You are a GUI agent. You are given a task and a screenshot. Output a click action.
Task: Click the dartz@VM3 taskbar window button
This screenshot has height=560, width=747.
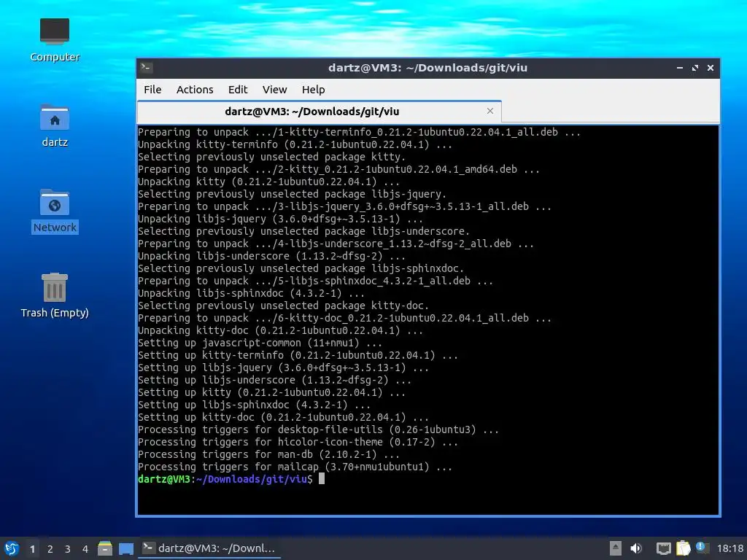209,548
